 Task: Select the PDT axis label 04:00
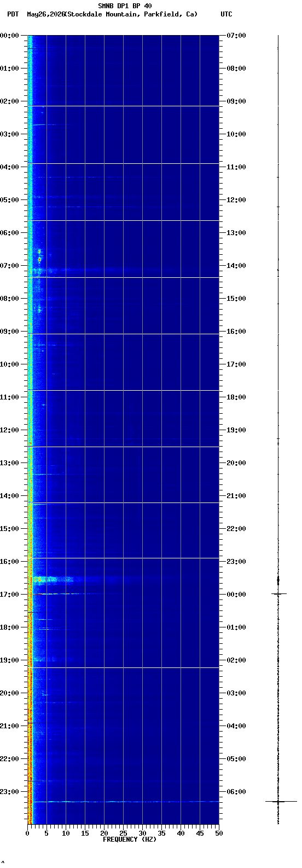pyautogui.click(x=9, y=167)
